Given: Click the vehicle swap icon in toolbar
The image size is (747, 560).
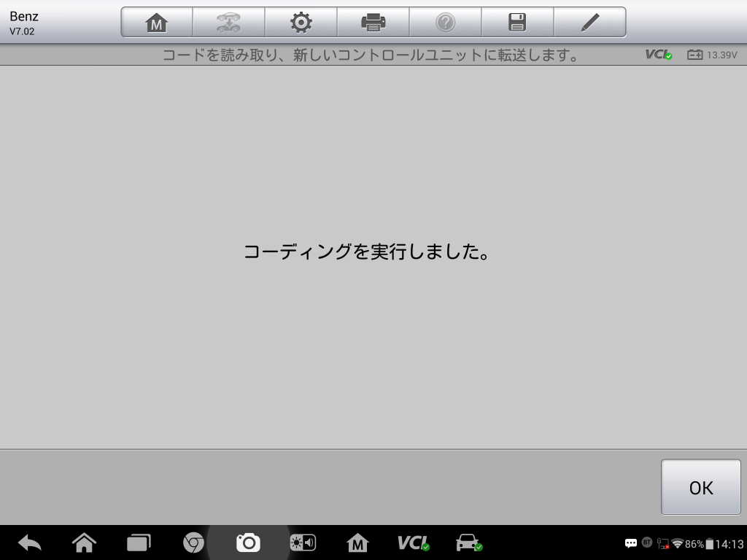Looking at the screenshot, I should tap(228, 23).
